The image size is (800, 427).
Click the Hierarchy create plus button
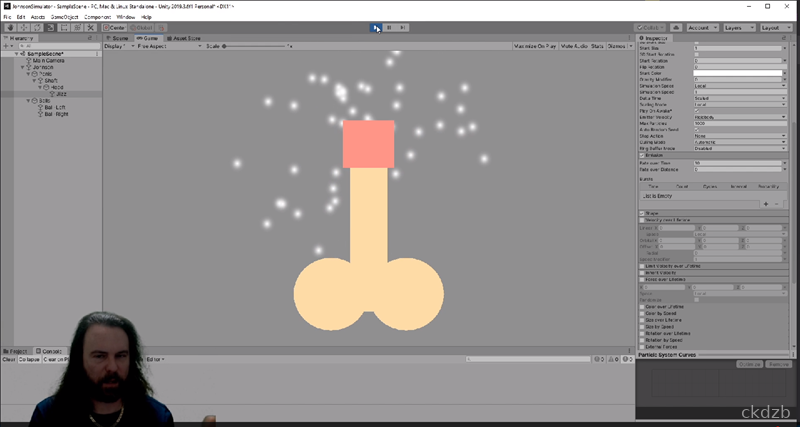[x=7, y=46]
